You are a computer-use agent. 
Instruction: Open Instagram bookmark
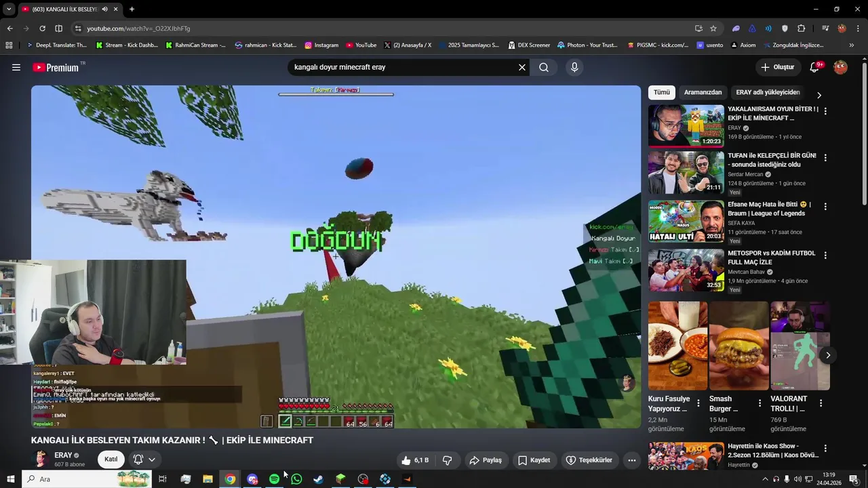pos(321,45)
